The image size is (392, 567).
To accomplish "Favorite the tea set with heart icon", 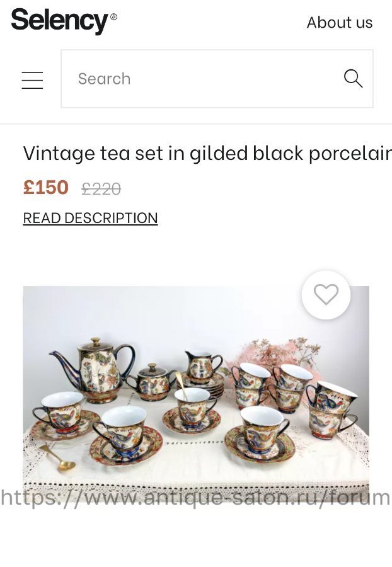I will coord(326,295).
